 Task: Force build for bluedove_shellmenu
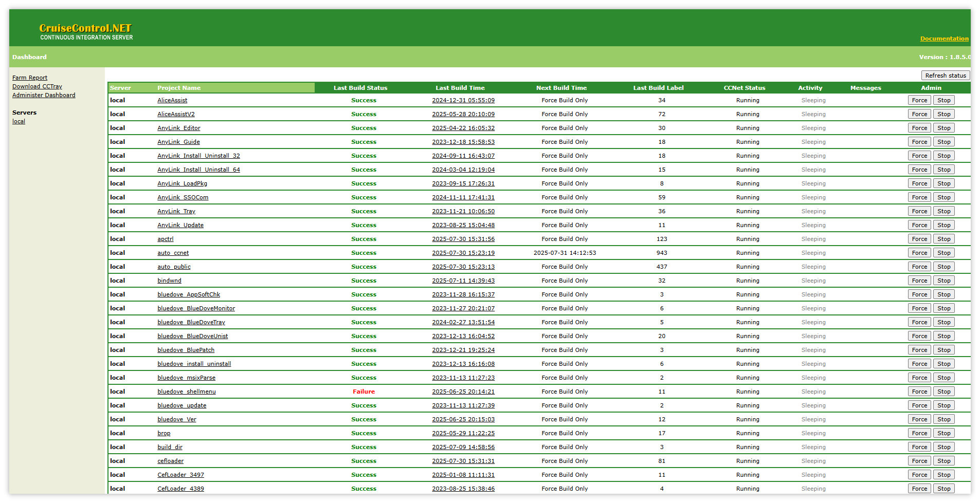(x=919, y=392)
